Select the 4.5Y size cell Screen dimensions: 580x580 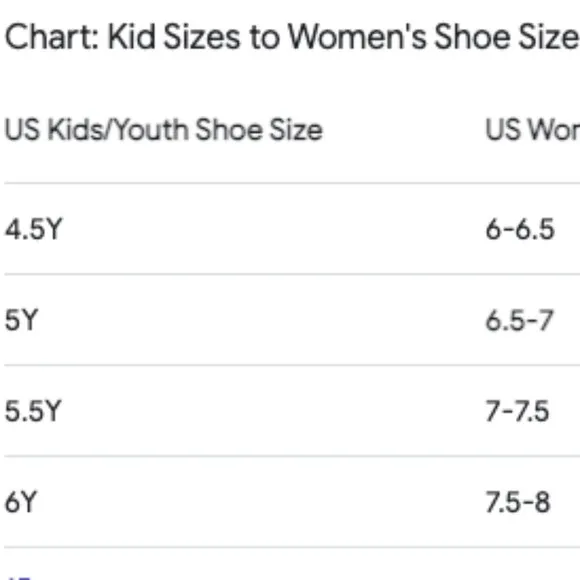[x=34, y=229]
